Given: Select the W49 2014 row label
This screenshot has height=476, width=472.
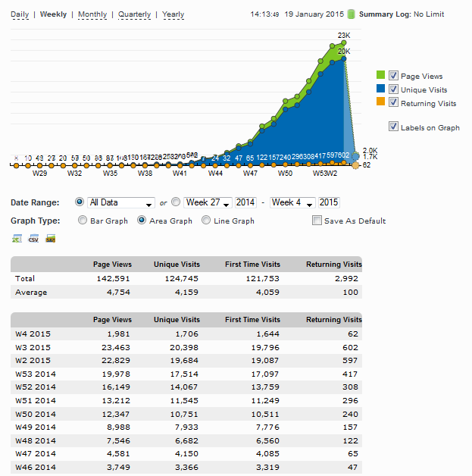Looking at the screenshot, I should [36, 427].
